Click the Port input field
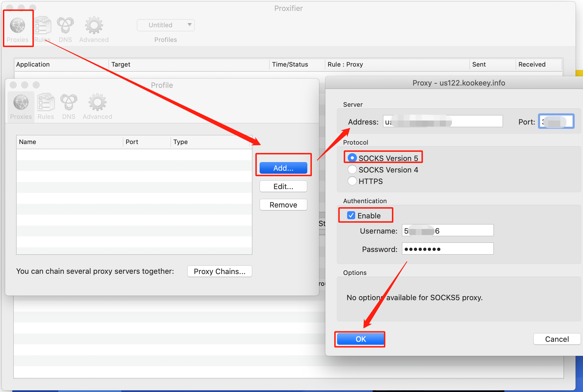The width and height of the screenshot is (583, 392). click(556, 121)
